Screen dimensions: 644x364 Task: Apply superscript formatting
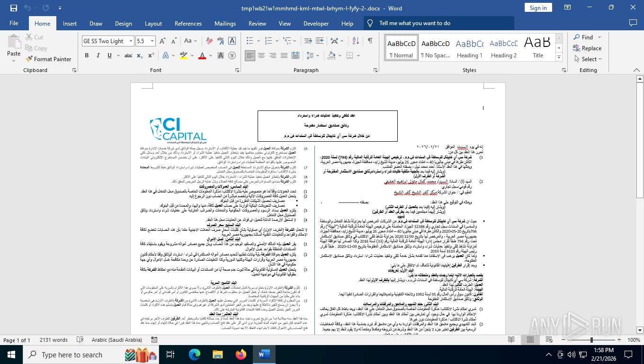(x=151, y=55)
